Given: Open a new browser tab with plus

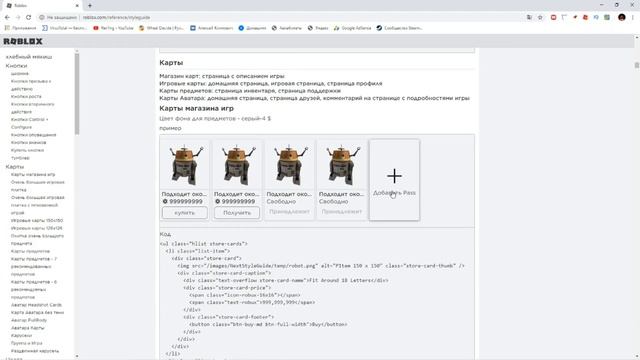Looking at the screenshot, I should tap(90, 6).
